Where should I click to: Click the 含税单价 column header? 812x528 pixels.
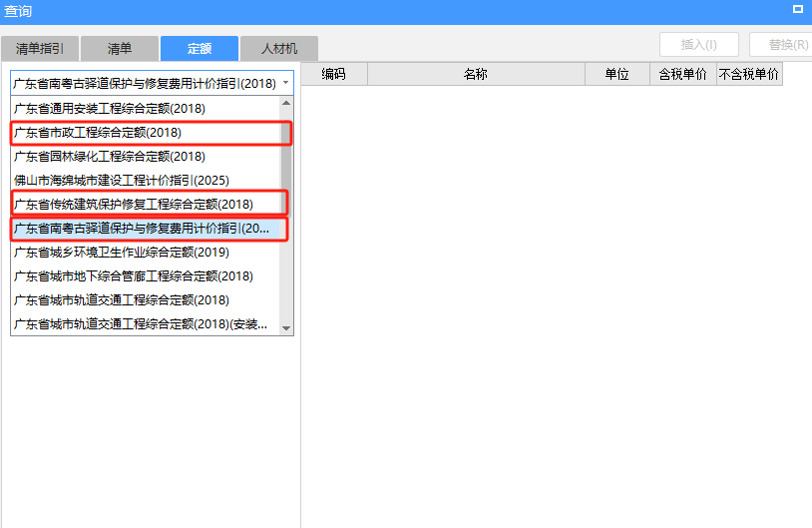(x=683, y=74)
